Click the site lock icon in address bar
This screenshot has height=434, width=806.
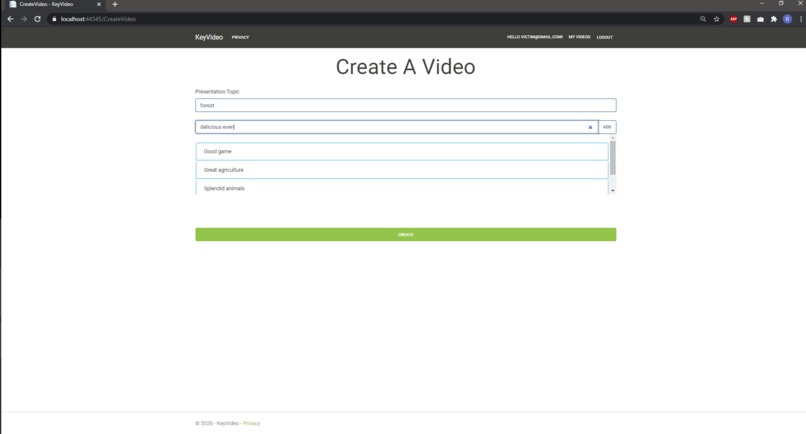point(54,19)
